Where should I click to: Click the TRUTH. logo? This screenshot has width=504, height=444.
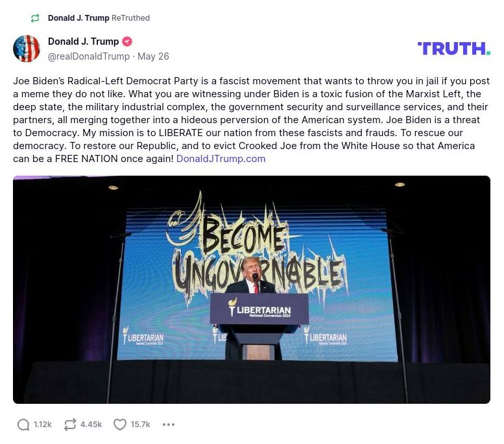point(453,49)
